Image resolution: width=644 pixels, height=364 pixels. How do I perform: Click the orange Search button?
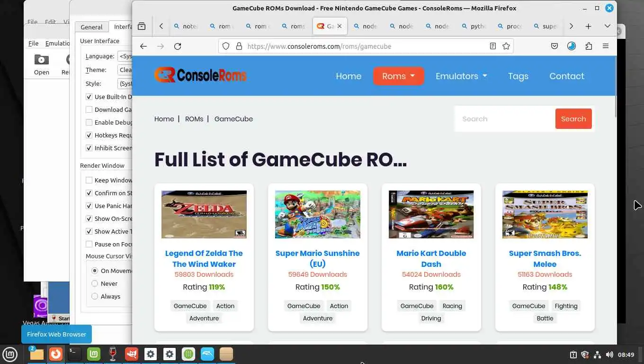(x=573, y=119)
